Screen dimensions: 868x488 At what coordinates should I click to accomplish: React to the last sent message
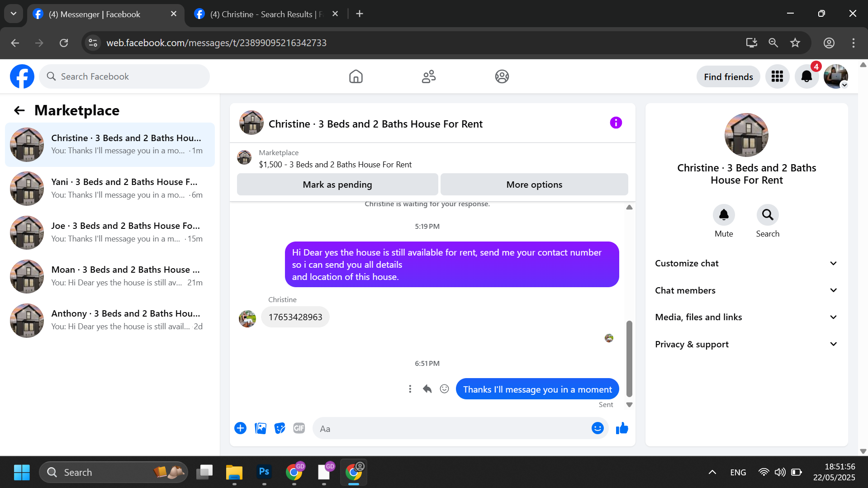(445, 389)
